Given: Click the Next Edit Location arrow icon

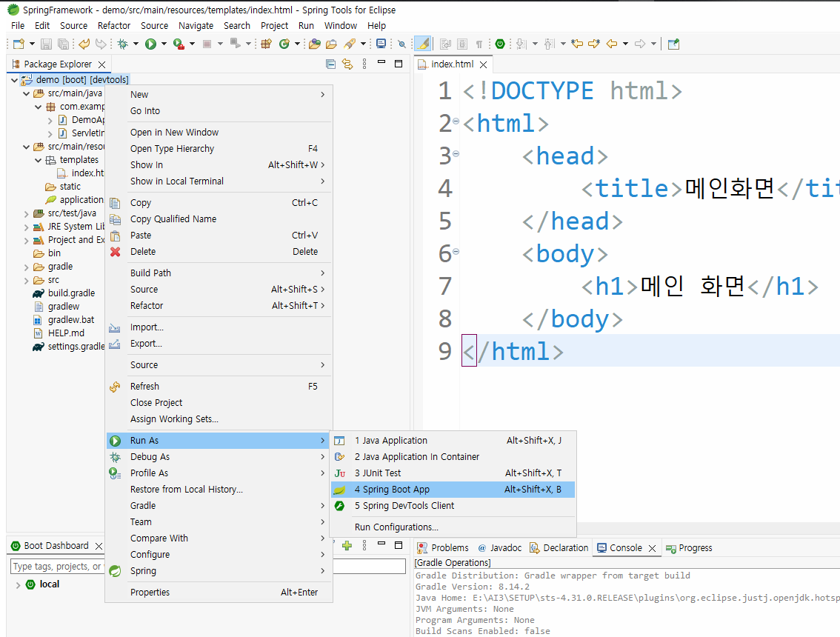Looking at the screenshot, I should click(594, 44).
